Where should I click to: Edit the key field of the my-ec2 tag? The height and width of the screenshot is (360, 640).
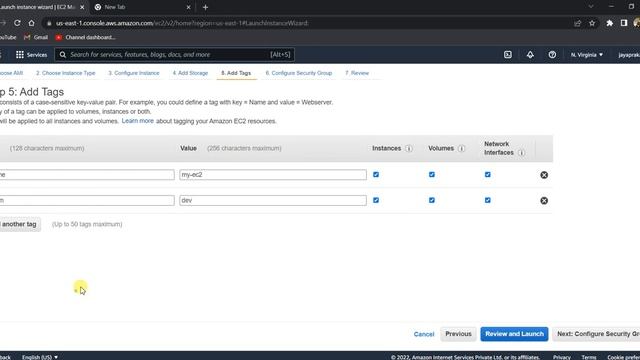pos(87,175)
